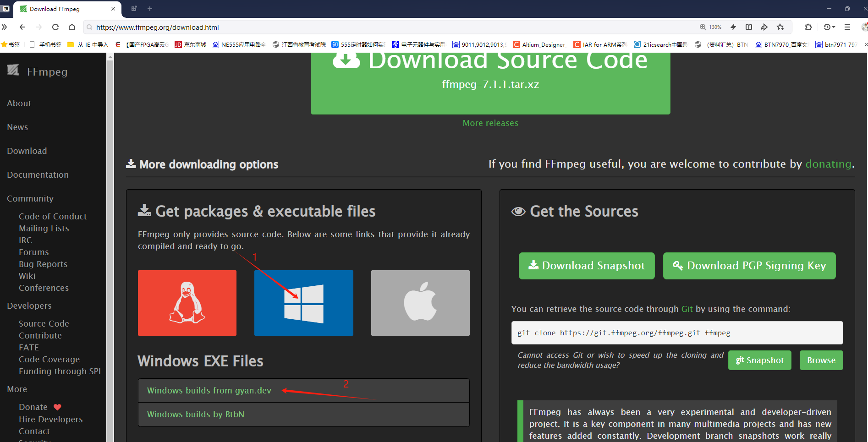Open Hire Developers link
The height and width of the screenshot is (442, 868).
(x=51, y=419)
